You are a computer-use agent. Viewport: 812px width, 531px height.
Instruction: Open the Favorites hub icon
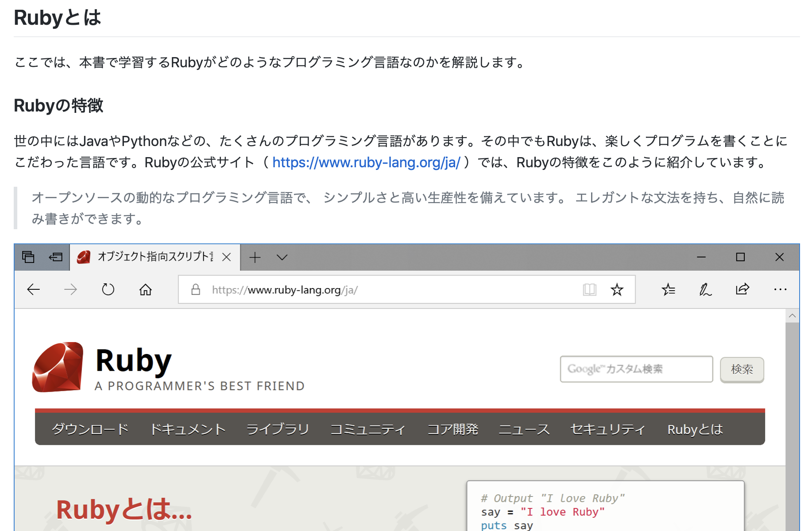(x=668, y=290)
